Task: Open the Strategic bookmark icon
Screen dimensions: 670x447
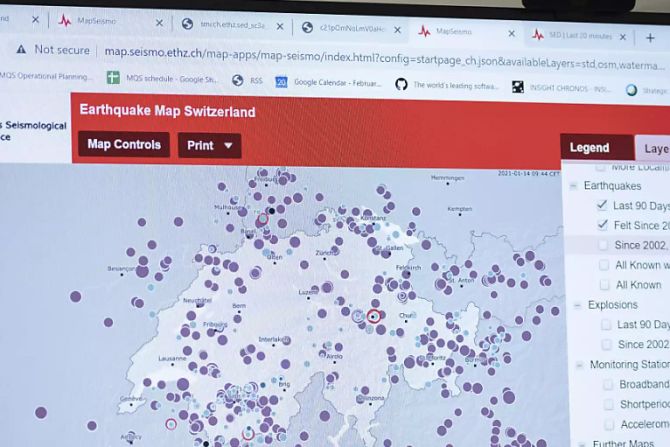Action: (632, 90)
